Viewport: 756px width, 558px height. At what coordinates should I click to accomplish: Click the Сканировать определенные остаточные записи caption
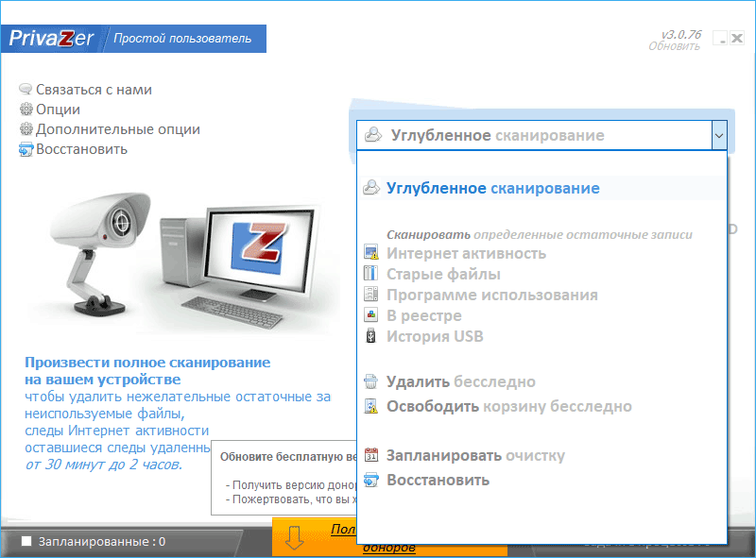pos(540,235)
